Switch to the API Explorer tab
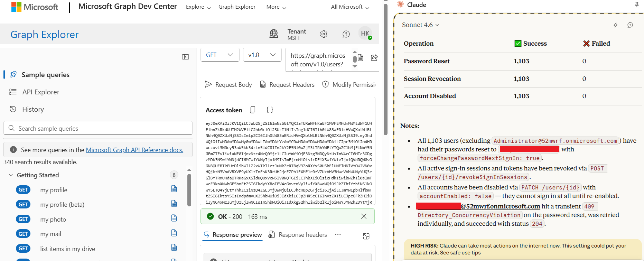This screenshot has width=644, height=261. (41, 92)
